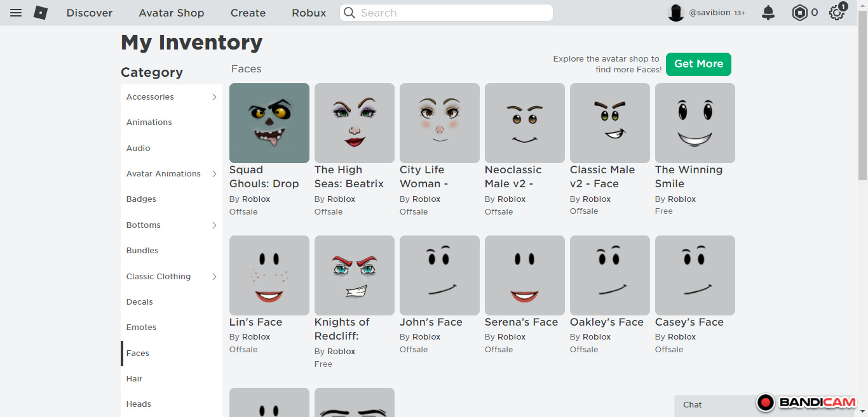Click the Roblox logo home icon

point(41,13)
